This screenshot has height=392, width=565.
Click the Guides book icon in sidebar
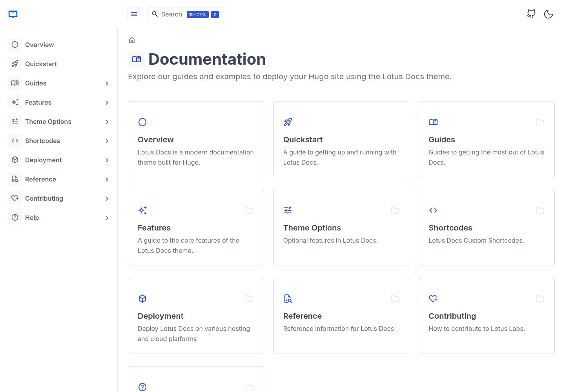tap(15, 83)
